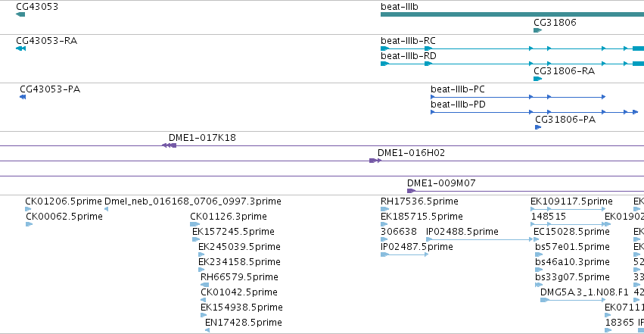
Task: Select the DME1-009M07 clone feature
Action: click(x=525, y=191)
